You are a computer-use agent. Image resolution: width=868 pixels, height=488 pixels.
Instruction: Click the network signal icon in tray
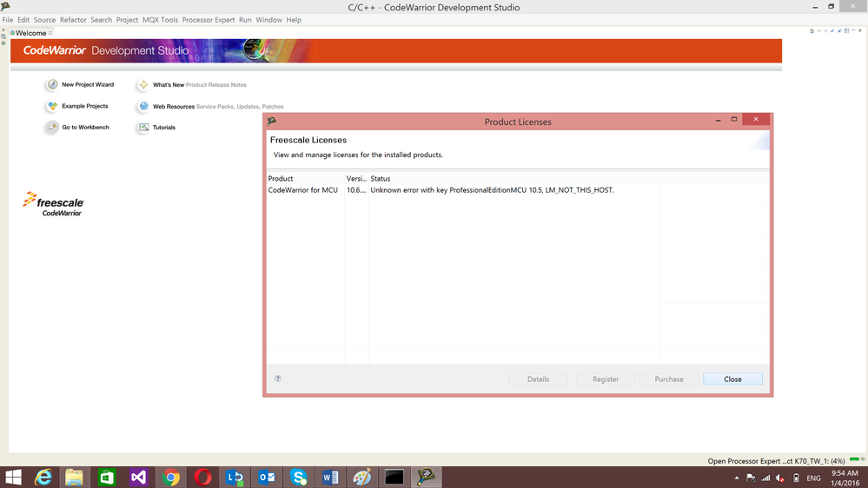[765, 478]
